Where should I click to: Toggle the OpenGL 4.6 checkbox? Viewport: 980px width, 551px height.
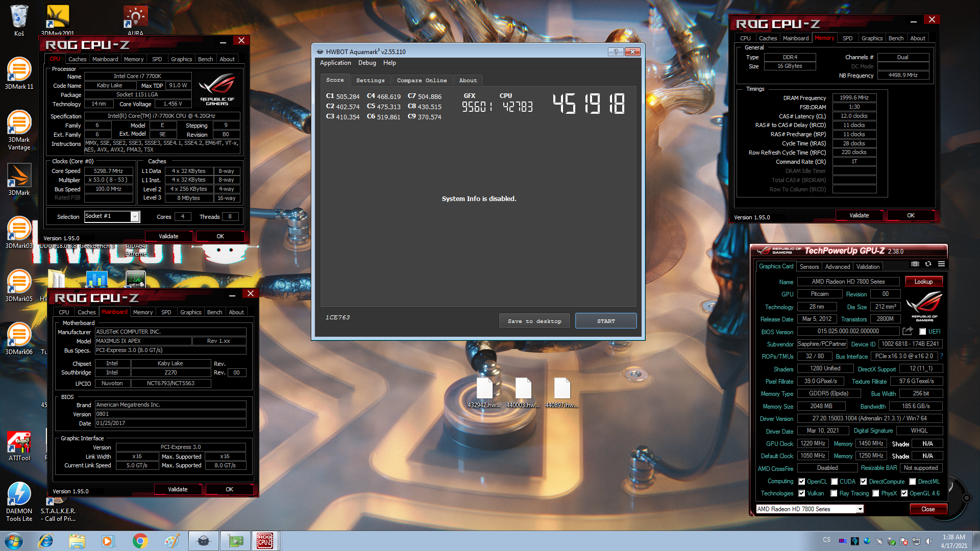(904, 493)
